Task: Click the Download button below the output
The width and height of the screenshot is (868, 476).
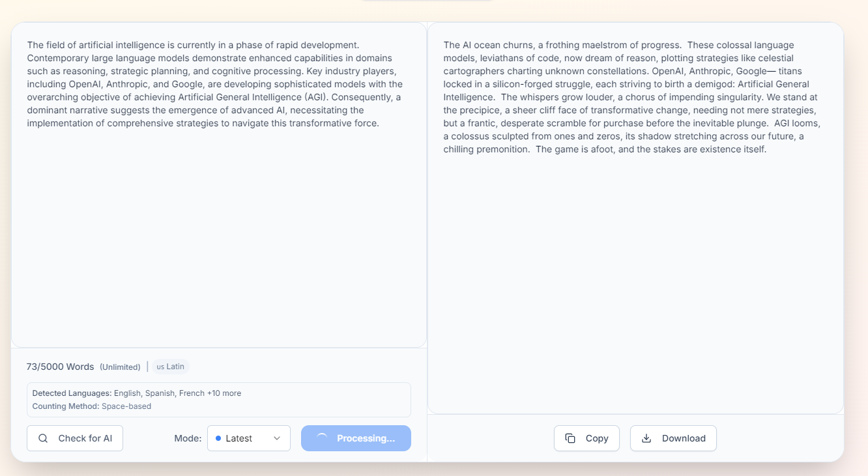Action: click(673, 438)
